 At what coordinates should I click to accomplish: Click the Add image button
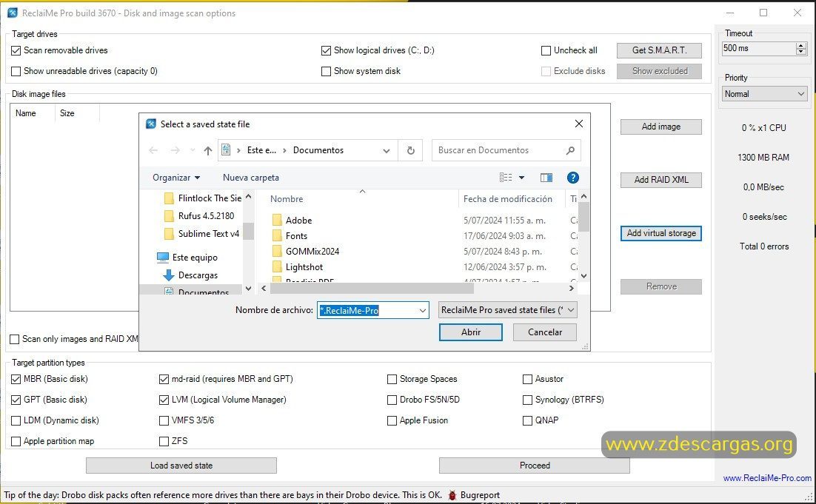coord(661,127)
